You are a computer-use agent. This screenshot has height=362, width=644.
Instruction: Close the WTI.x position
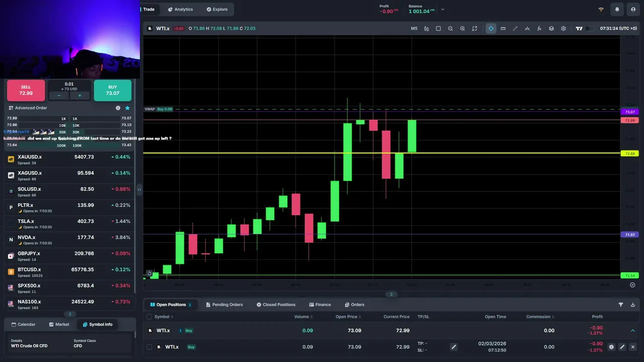633,347
